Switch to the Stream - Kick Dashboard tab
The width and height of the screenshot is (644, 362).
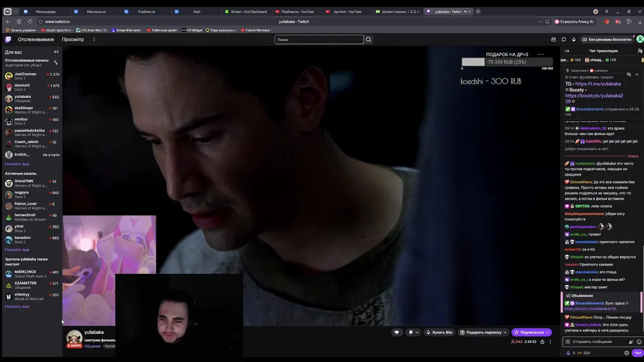point(247,12)
